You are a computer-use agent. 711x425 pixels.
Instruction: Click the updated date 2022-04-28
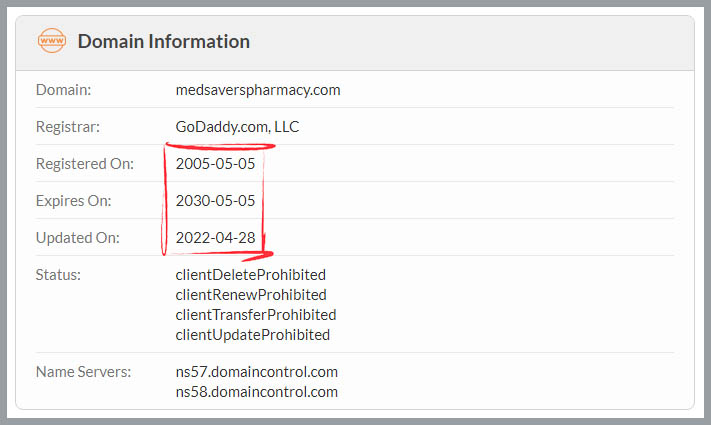tap(215, 238)
